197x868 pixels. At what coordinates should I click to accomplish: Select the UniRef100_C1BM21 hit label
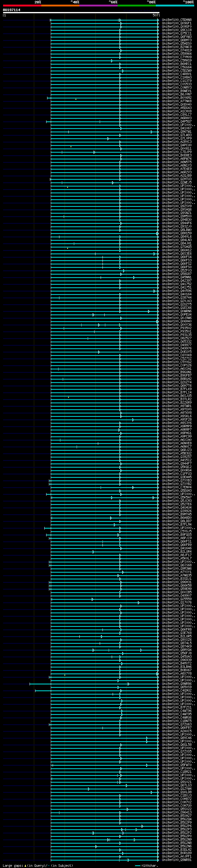tap(176, 772)
